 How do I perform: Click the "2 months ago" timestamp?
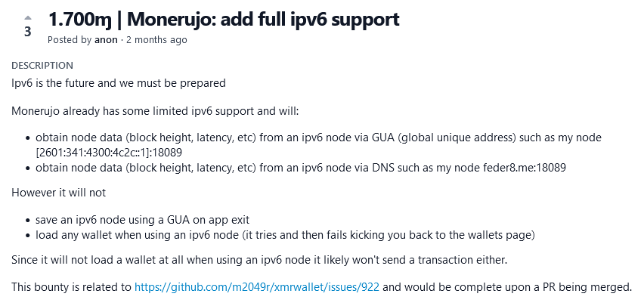[156, 40]
